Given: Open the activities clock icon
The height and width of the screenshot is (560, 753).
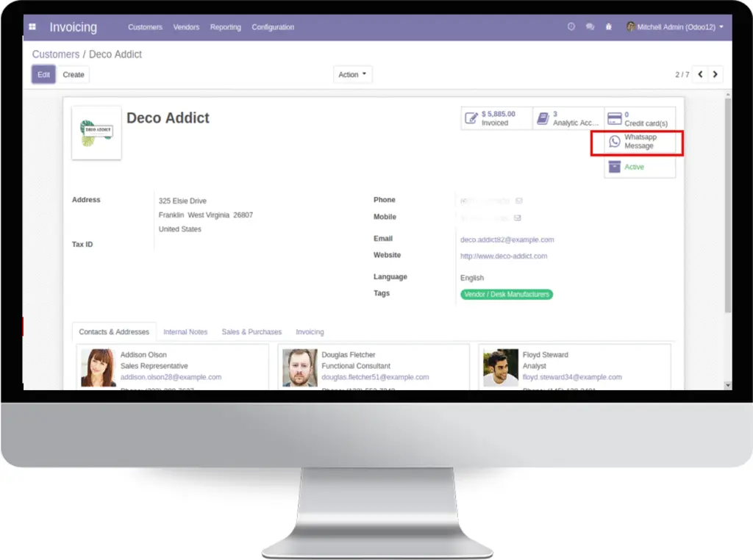Looking at the screenshot, I should tap(571, 27).
